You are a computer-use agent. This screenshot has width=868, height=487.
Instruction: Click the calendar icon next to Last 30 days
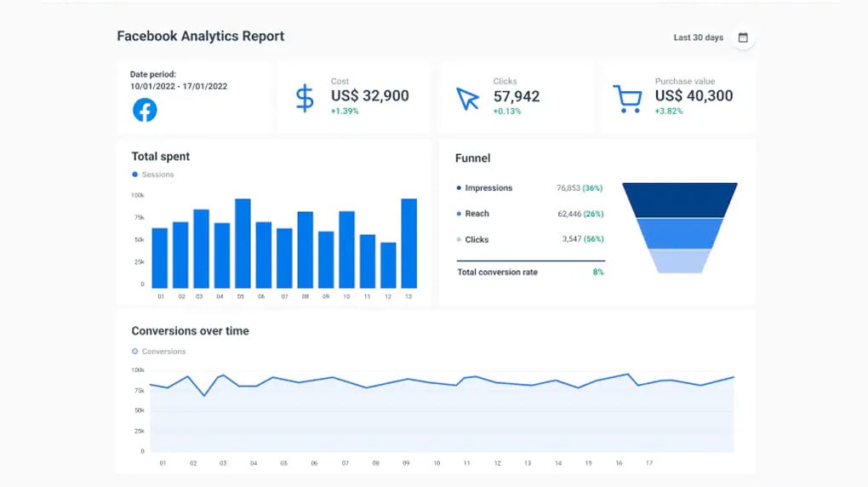tap(743, 37)
